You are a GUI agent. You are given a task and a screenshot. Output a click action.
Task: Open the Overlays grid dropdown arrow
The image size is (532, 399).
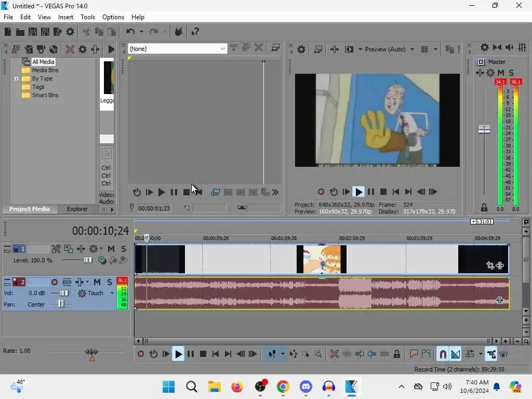pyautogui.click(x=435, y=49)
